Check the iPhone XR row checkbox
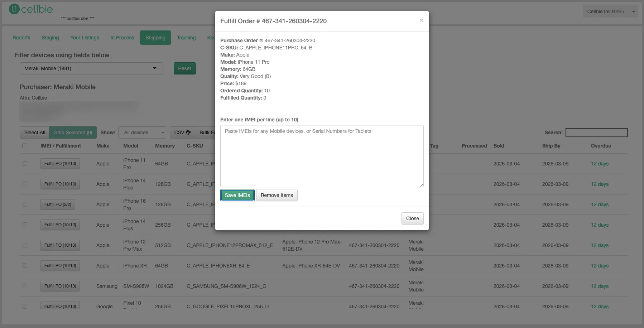This screenshot has height=328, width=644. 25,266
